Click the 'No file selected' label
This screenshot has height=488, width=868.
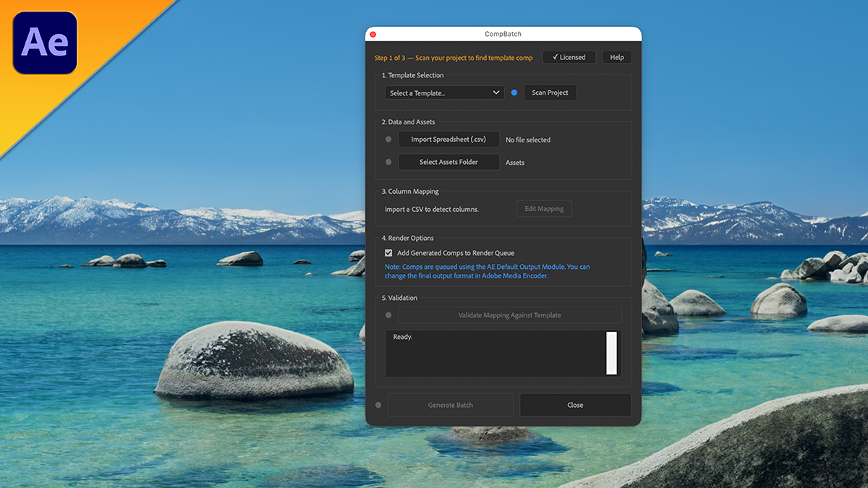point(528,140)
